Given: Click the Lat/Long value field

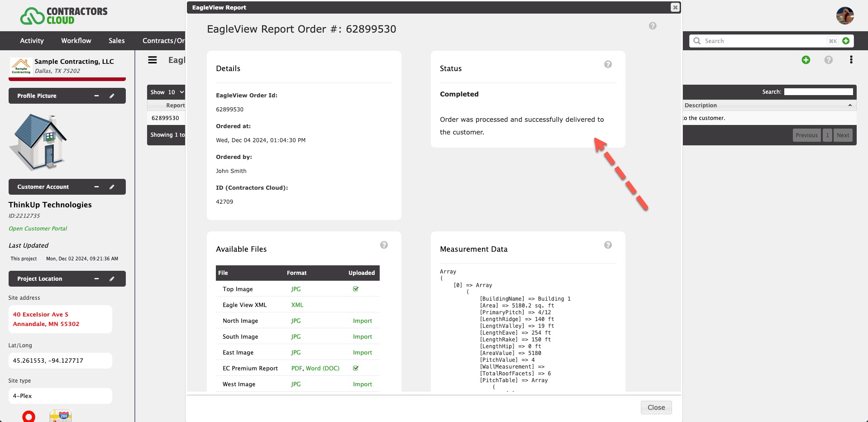Looking at the screenshot, I should tap(60, 360).
